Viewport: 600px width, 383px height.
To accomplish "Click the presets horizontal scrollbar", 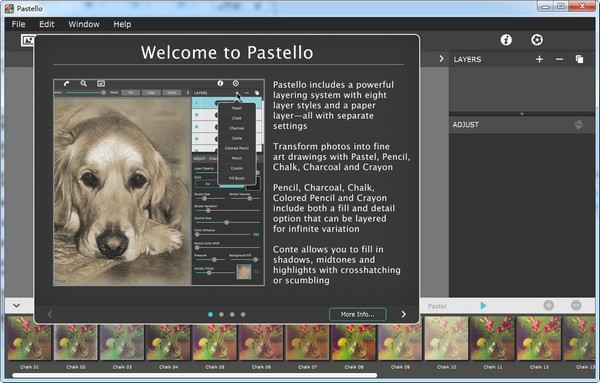I will pos(195,376).
